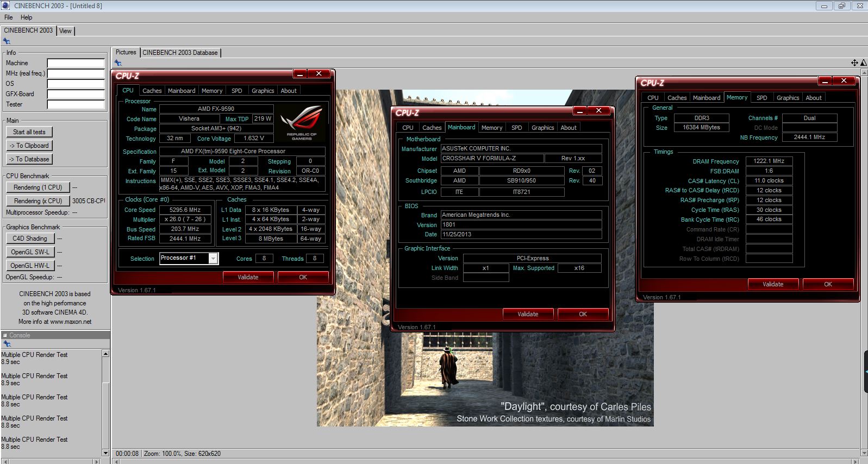
Task: Open Processor selection dropdown
Action: pos(213,259)
